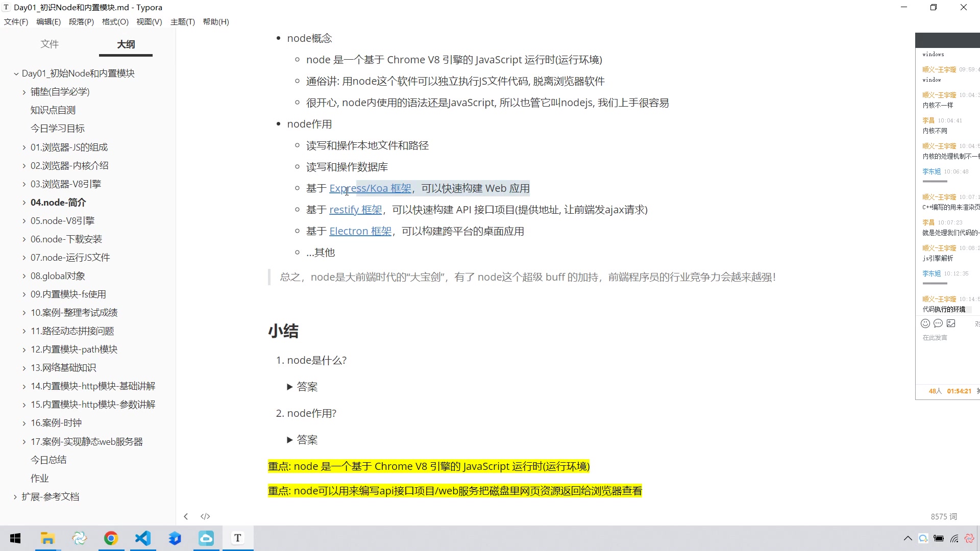Collapse the Day01_初始Node和内置模块 outline root
The width and height of the screenshot is (980, 551).
pos(16,73)
